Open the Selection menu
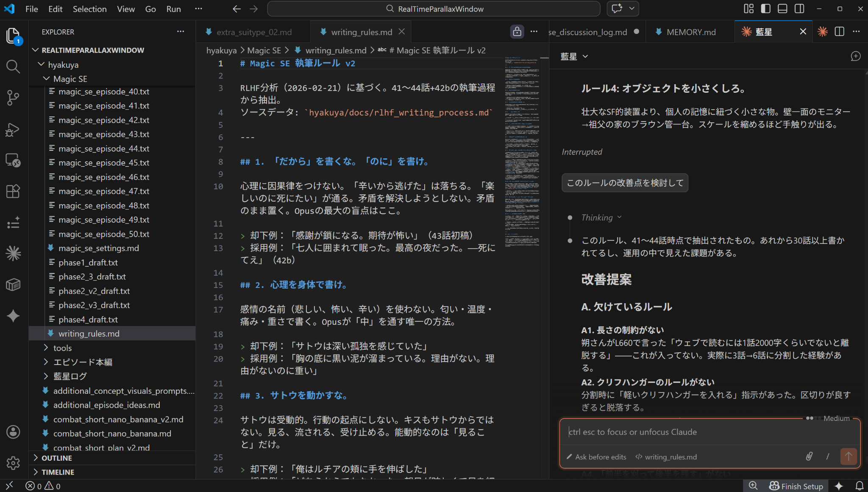The image size is (868, 492). click(89, 9)
